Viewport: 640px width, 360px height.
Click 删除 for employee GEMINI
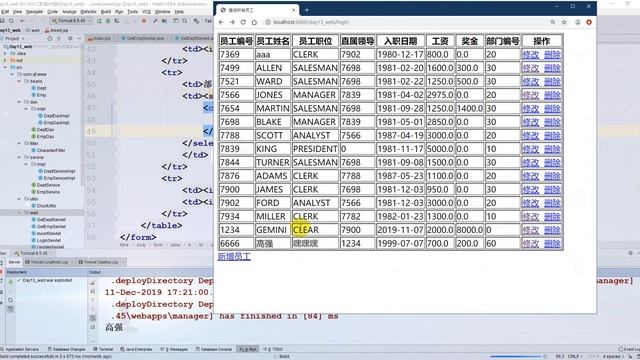552,230
